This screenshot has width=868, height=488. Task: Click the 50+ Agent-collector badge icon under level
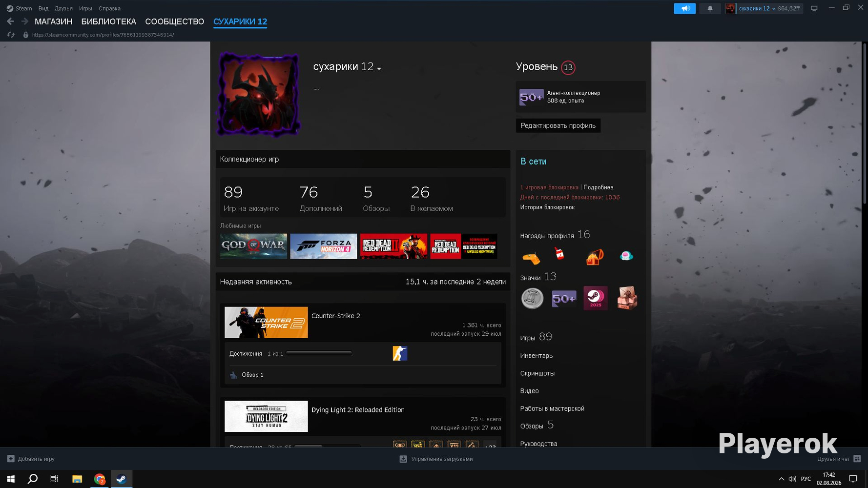tap(531, 97)
